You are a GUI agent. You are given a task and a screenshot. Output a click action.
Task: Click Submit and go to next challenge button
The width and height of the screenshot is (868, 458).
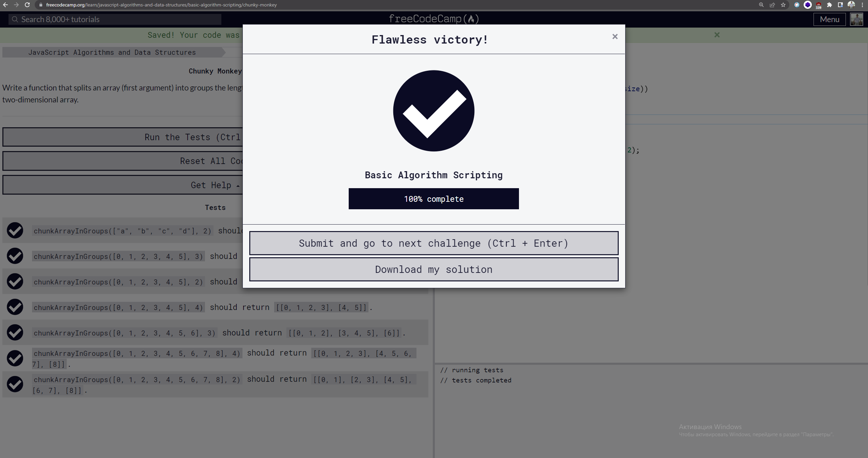433,243
